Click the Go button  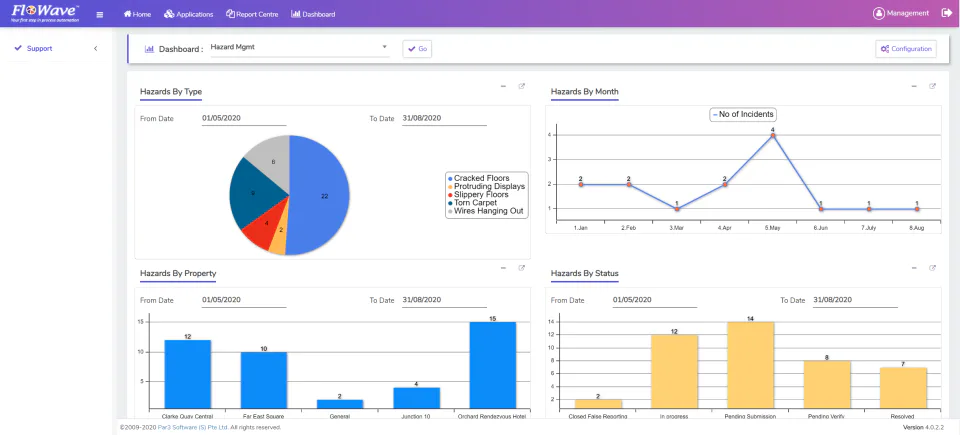click(x=417, y=49)
